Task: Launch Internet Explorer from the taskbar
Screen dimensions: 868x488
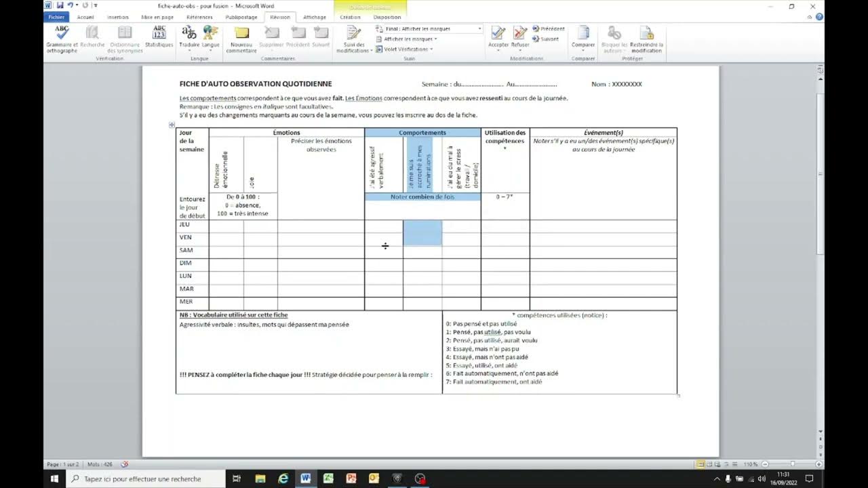Action: 283,479
